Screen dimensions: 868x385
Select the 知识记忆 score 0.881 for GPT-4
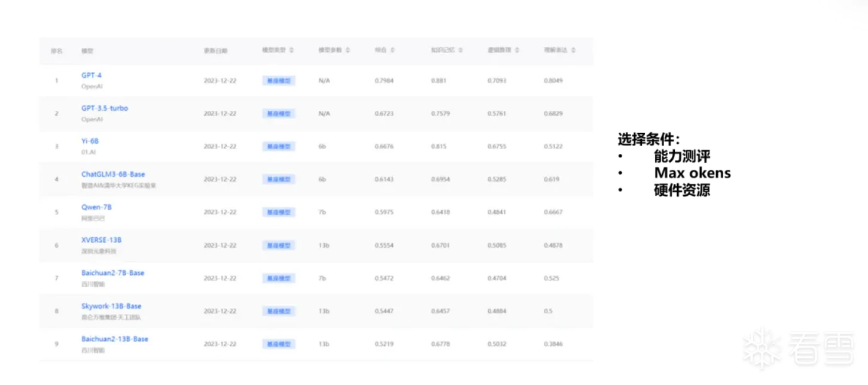pyautogui.click(x=438, y=80)
